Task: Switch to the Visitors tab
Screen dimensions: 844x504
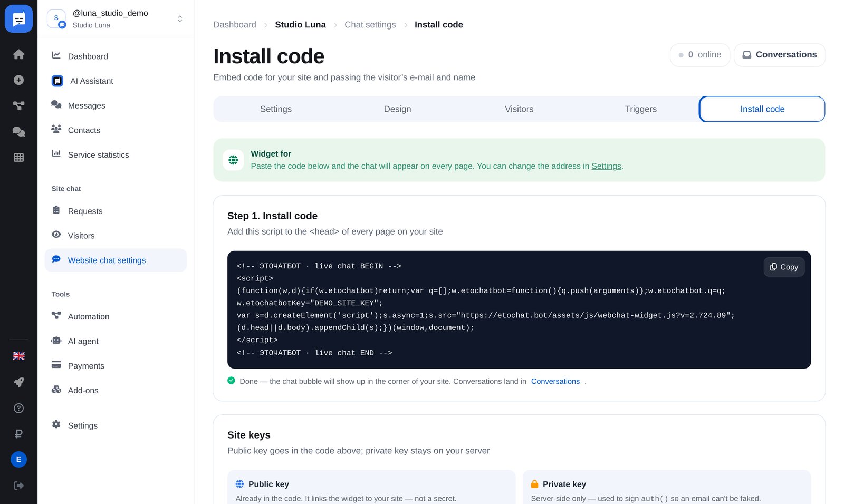Action: click(519, 109)
